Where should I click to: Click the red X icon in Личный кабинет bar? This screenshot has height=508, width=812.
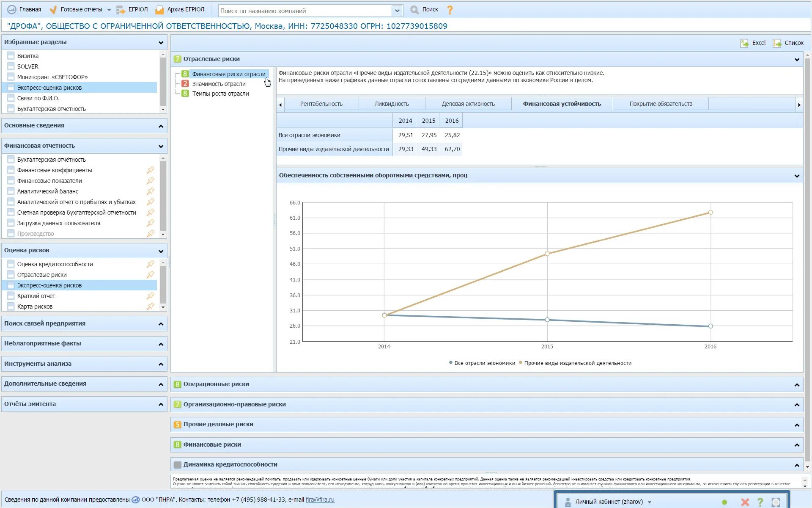pos(745,502)
